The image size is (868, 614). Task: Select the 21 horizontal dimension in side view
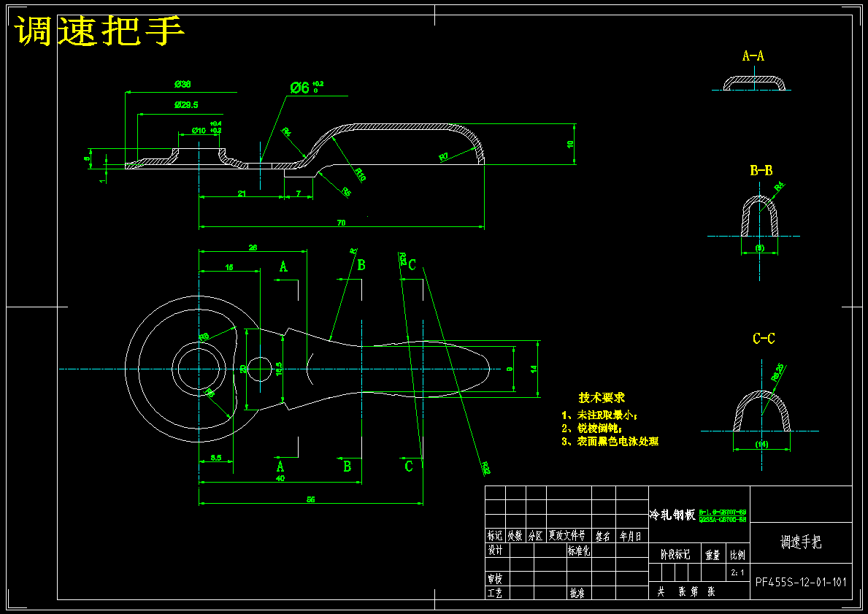[x=242, y=193]
